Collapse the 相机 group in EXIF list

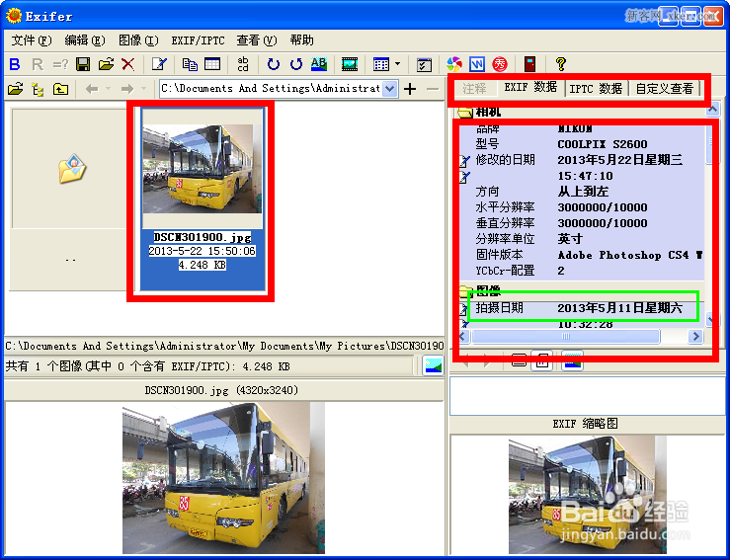coord(466,112)
